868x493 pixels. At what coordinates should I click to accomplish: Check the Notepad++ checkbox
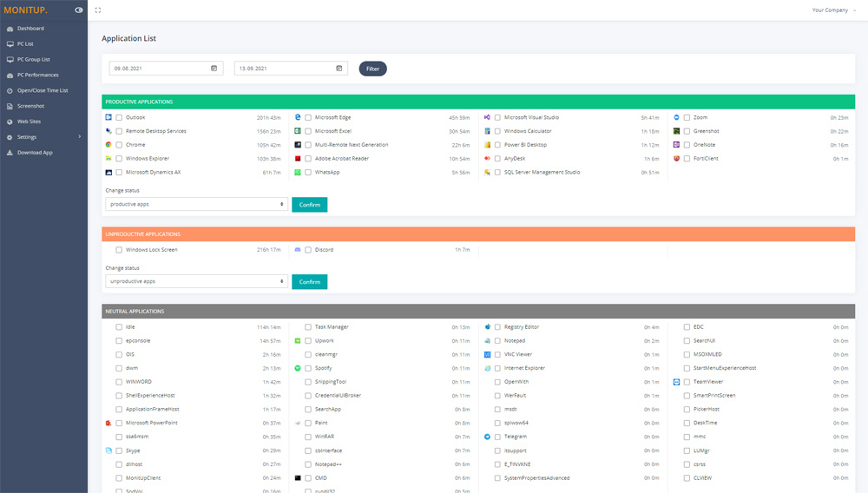pos(308,464)
